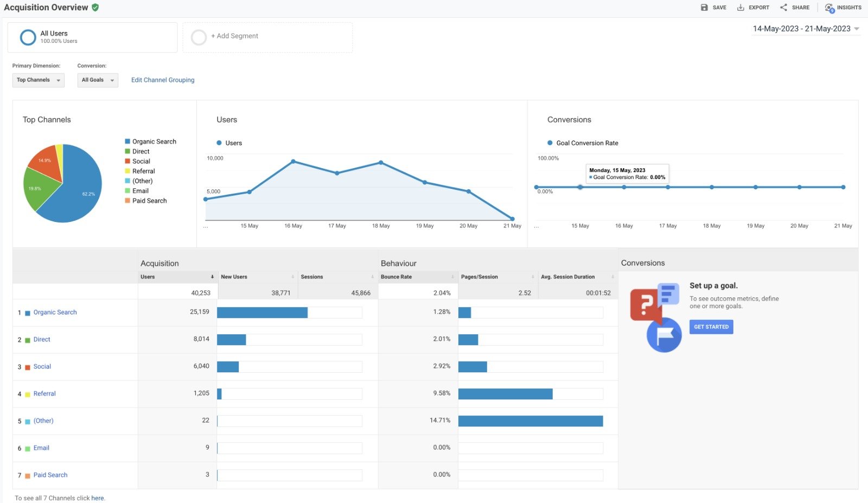Click the Share icon

pyautogui.click(x=783, y=8)
